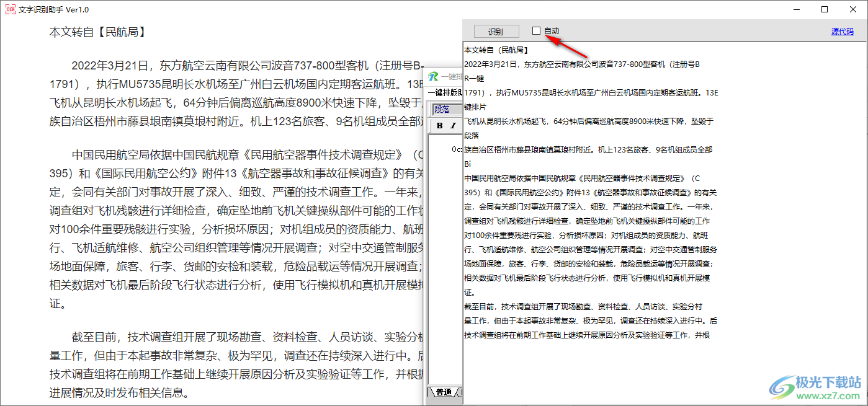
Task: Enable the 自动 auto-recognition checkbox
Action: 536,30
